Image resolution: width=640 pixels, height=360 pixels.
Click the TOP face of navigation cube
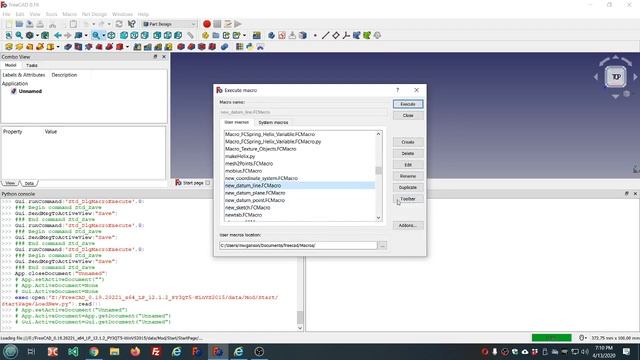pyautogui.click(x=616, y=76)
